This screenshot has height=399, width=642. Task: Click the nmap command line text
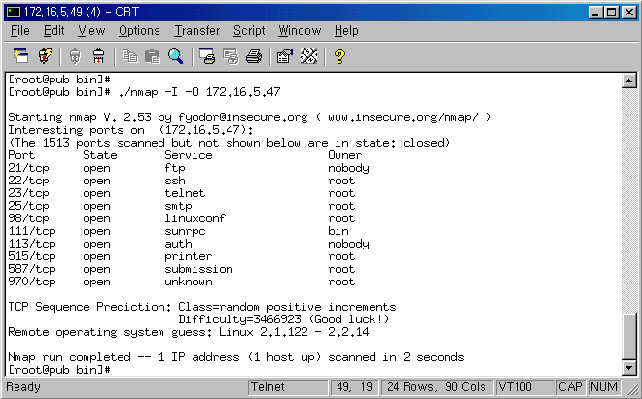pyautogui.click(x=199, y=92)
